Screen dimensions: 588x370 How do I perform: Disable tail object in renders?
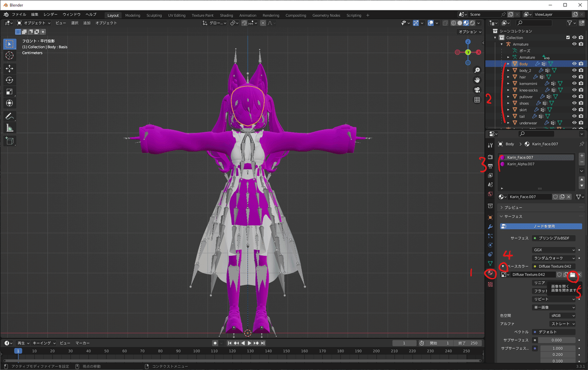coord(581,116)
